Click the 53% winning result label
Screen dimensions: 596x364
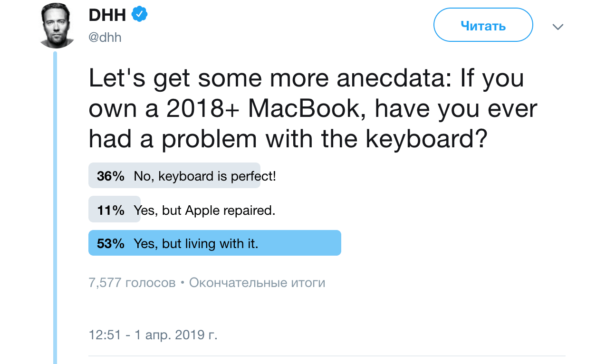point(111,243)
